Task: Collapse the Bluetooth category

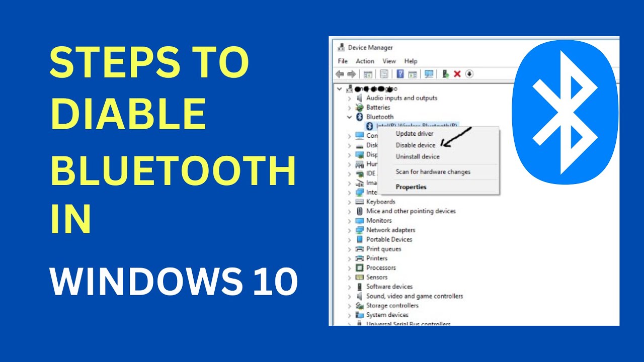Action: click(350, 117)
